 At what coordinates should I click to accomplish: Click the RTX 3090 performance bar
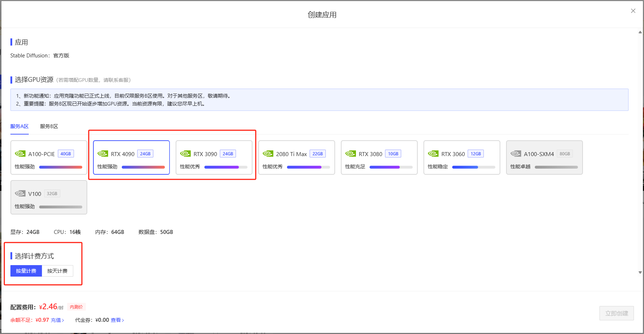[226, 167]
